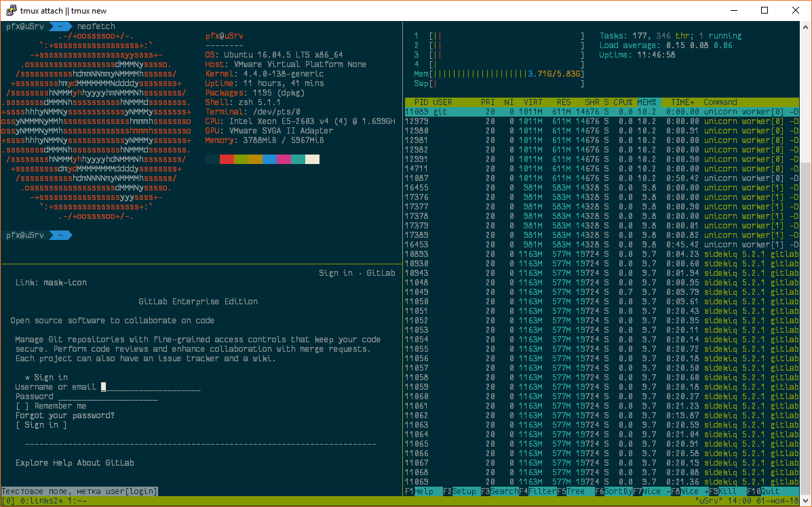Sort htop by the PRI column header
812x507 pixels.
click(x=487, y=102)
